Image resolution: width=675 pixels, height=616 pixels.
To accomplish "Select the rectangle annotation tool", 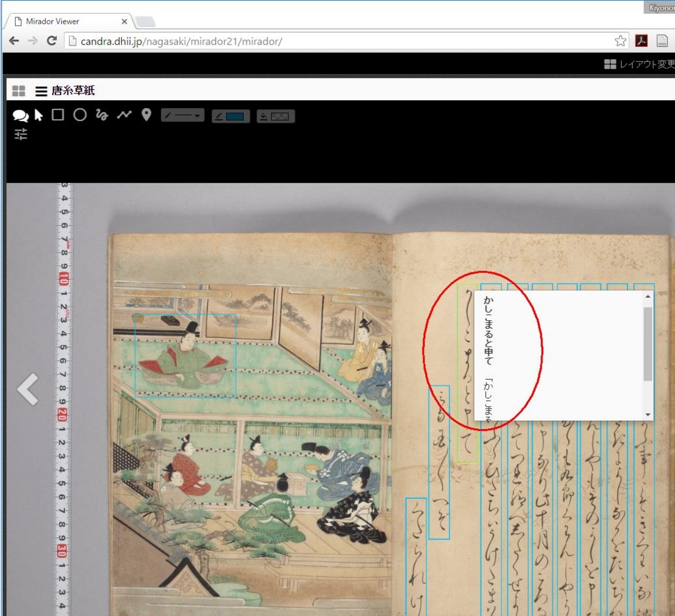I will 58,115.
